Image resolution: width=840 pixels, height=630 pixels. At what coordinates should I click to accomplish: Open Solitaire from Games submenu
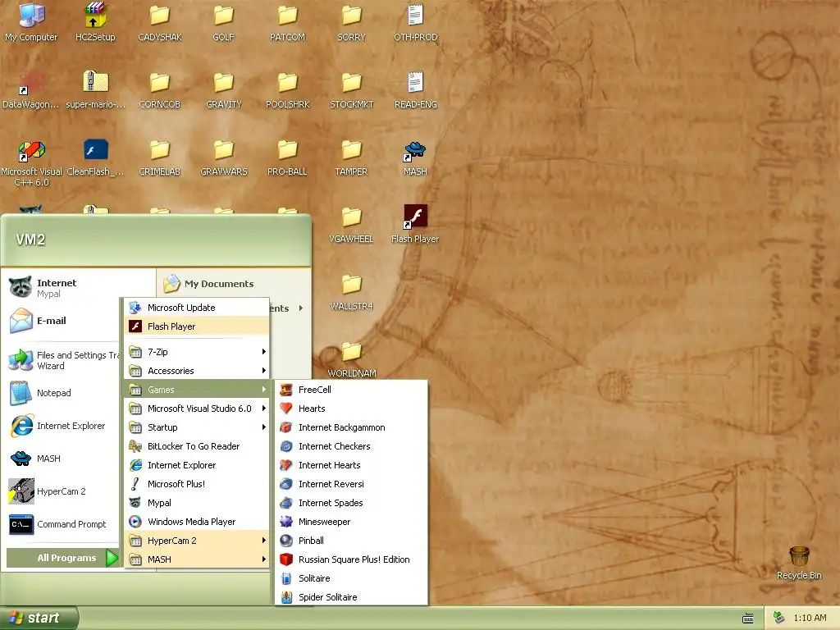[x=351, y=578]
